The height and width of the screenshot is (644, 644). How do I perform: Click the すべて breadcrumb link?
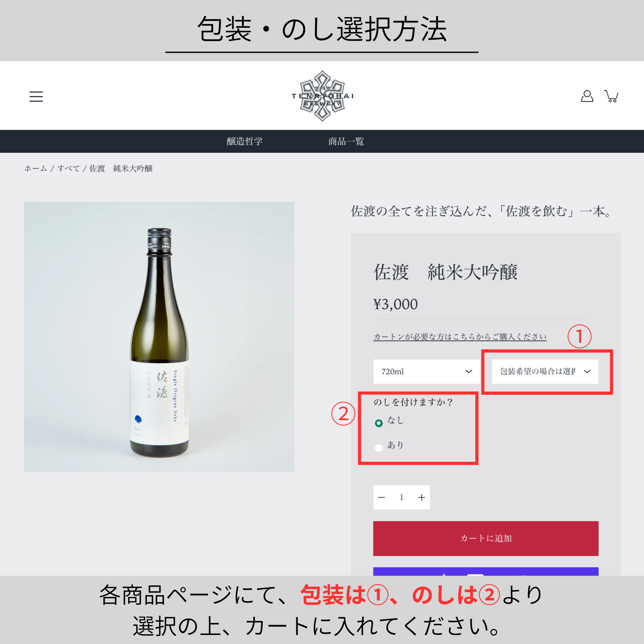[68, 169]
